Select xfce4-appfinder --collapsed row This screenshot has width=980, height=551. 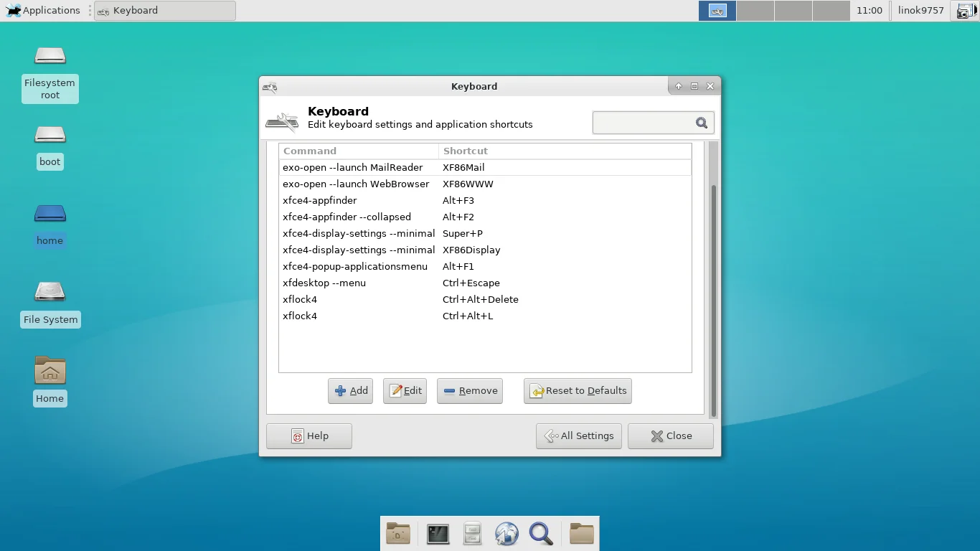[485, 217]
